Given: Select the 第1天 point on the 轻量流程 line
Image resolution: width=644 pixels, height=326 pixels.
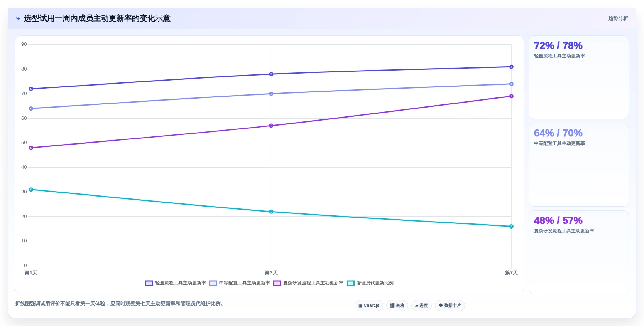Looking at the screenshot, I should pyautogui.click(x=31, y=89).
